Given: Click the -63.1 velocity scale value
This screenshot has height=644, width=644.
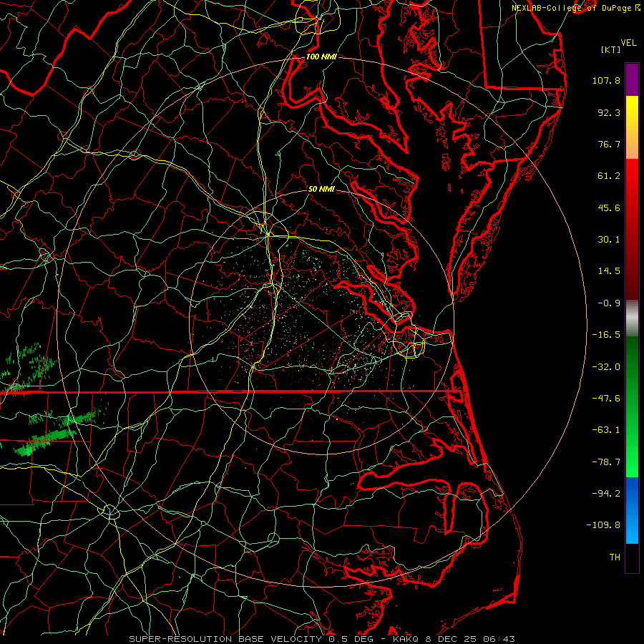Looking at the screenshot, I should click(606, 430).
